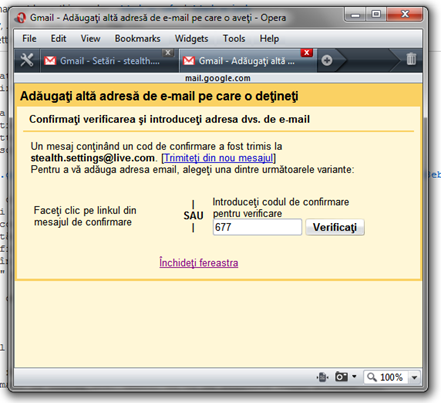The height and width of the screenshot is (403, 441).
Task: Click the Închideți fereastra link
Action: coord(199,263)
